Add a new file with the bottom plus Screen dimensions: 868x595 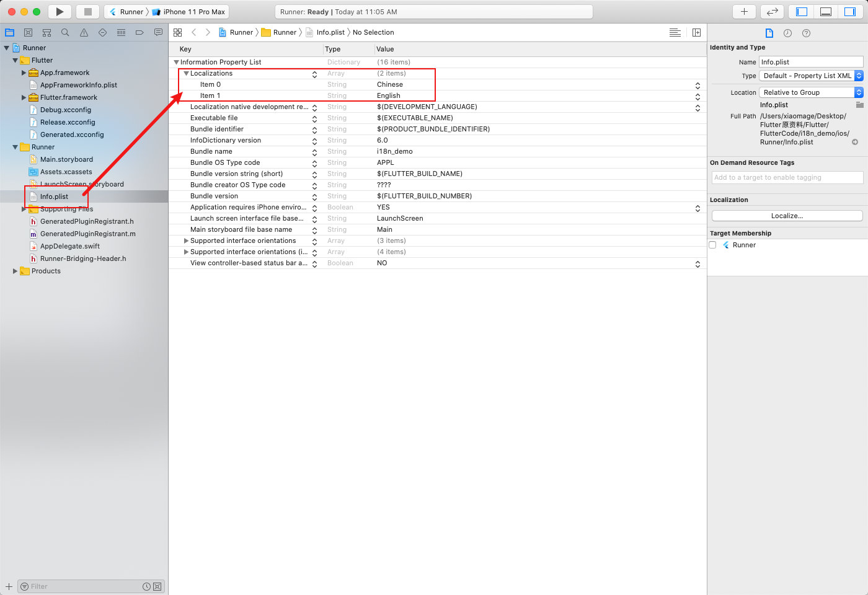coord(9,586)
